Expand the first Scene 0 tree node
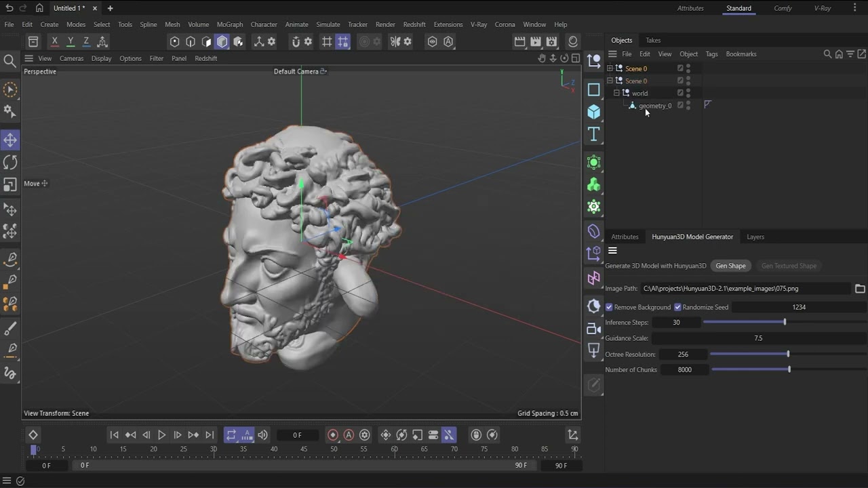This screenshot has width=868, height=488. tap(610, 68)
